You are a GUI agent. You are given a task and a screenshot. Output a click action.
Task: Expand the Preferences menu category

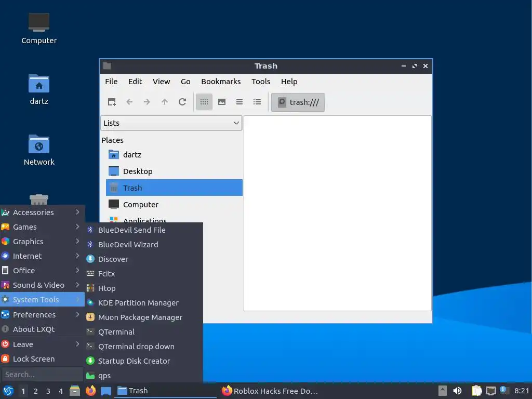(x=42, y=315)
